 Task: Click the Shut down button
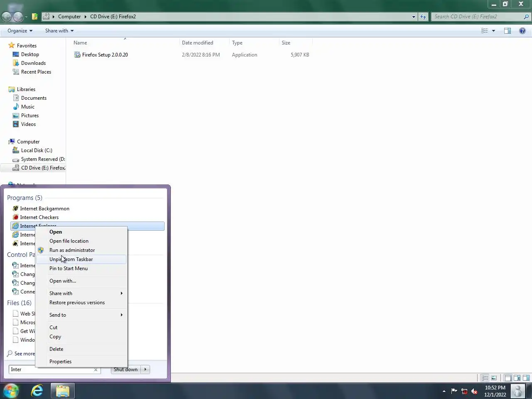(x=126, y=369)
